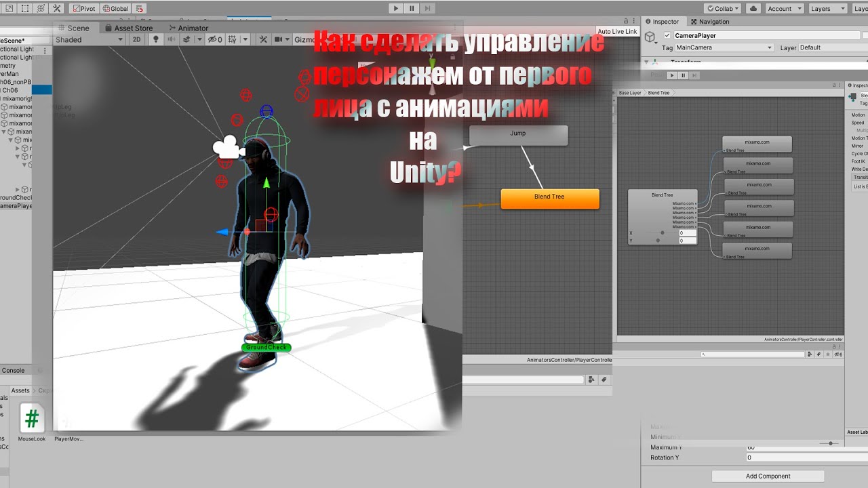
Task: Click Base Layer breadcrumb
Action: click(x=630, y=93)
